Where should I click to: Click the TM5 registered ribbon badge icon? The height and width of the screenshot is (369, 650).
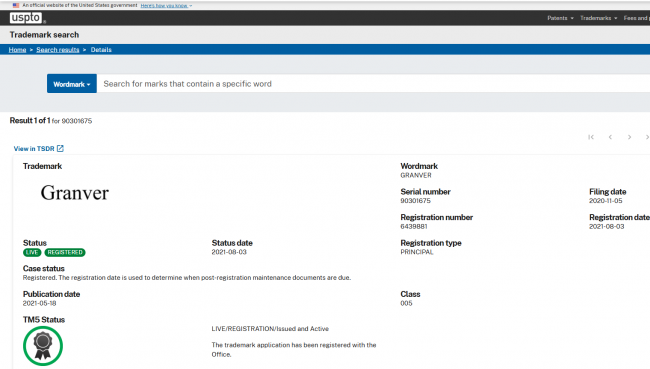(x=43, y=346)
